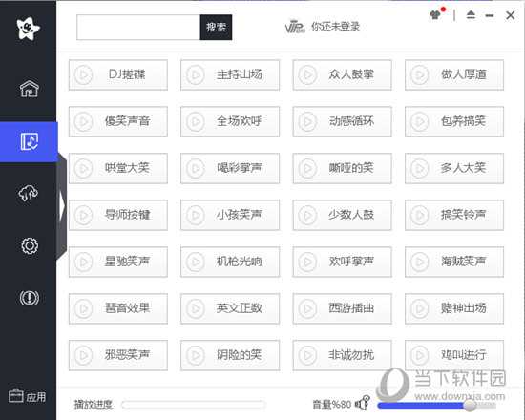Open the skin shirt icon with red dot
Viewport: 525px width, 420px height.
coord(437,14)
